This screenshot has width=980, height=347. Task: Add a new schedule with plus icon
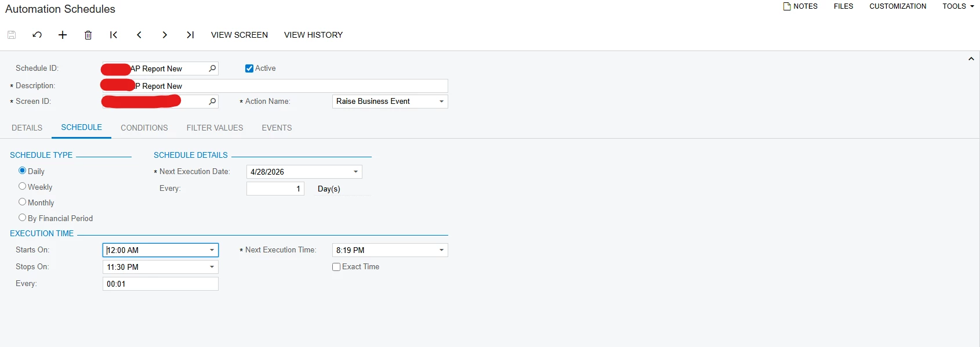63,35
